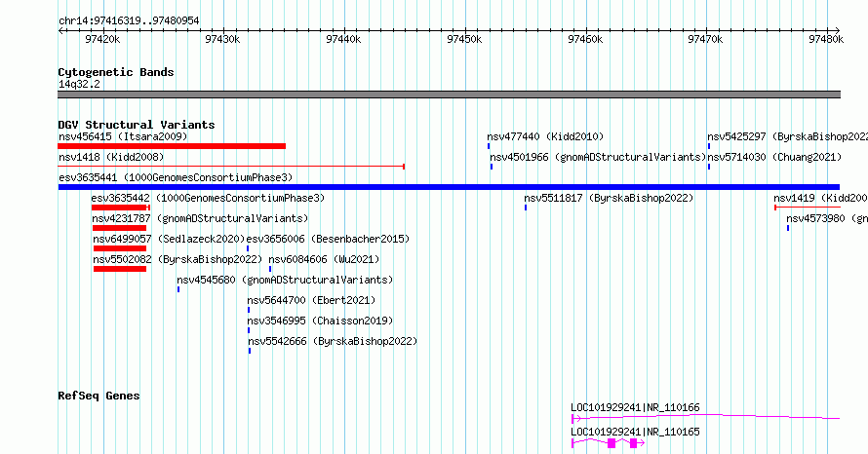Open the nsv4573980 variant label
The width and height of the screenshot is (868, 454).
[x=827, y=218]
